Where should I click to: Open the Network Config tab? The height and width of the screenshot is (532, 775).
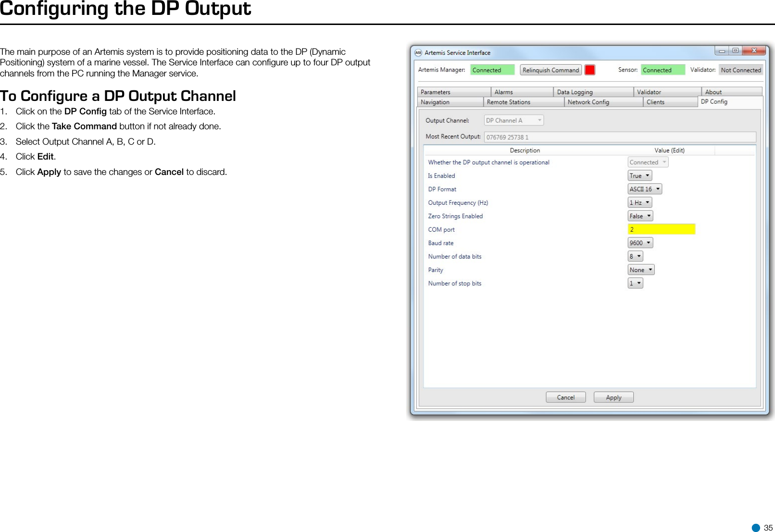(603, 102)
